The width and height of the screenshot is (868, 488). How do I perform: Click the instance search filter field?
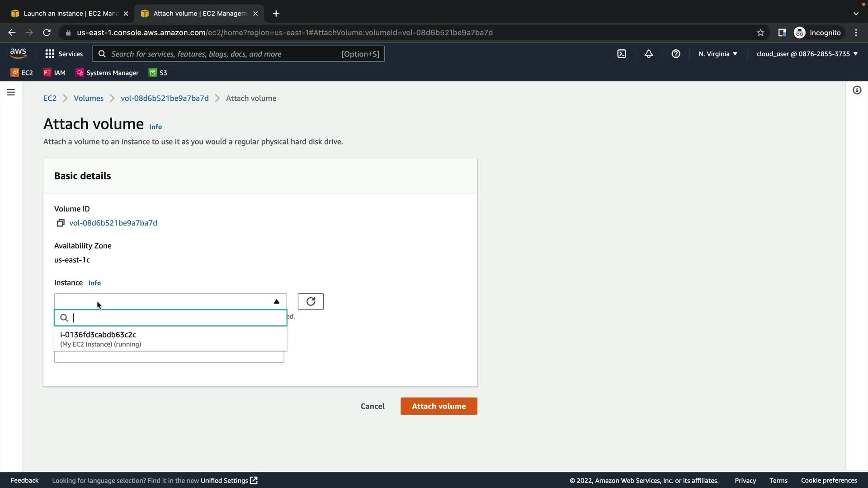(x=176, y=318)
